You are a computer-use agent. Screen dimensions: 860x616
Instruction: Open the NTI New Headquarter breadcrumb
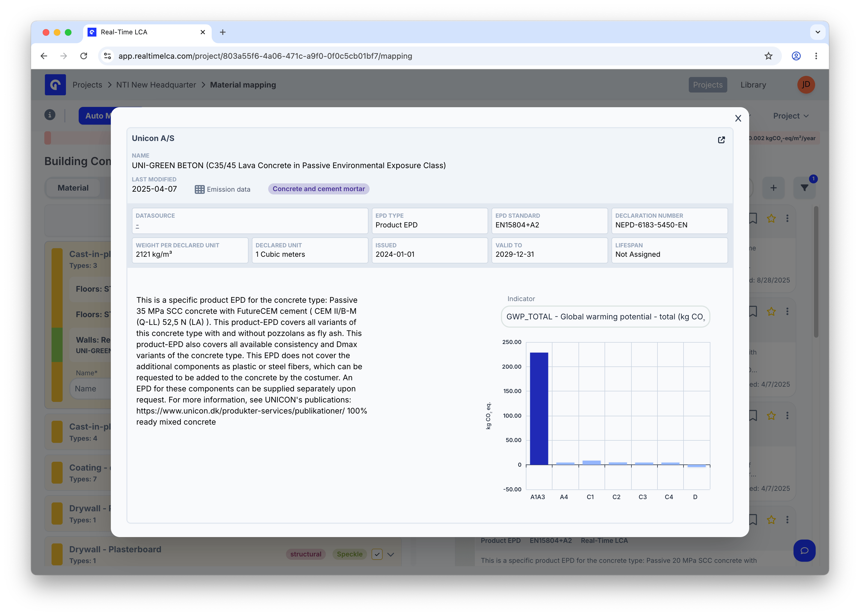(156, 85)
